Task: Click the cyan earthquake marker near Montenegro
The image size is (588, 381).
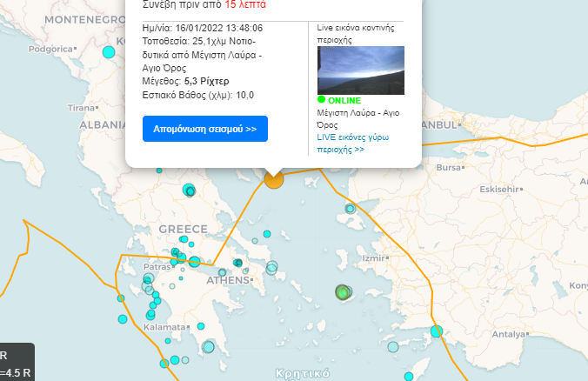Action: pos(109,52)
